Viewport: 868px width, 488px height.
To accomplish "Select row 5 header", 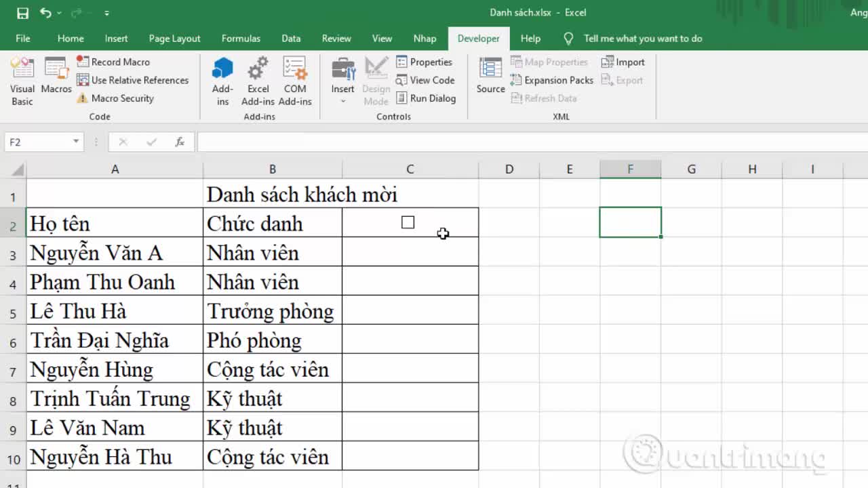I will (x=13, y=313).
